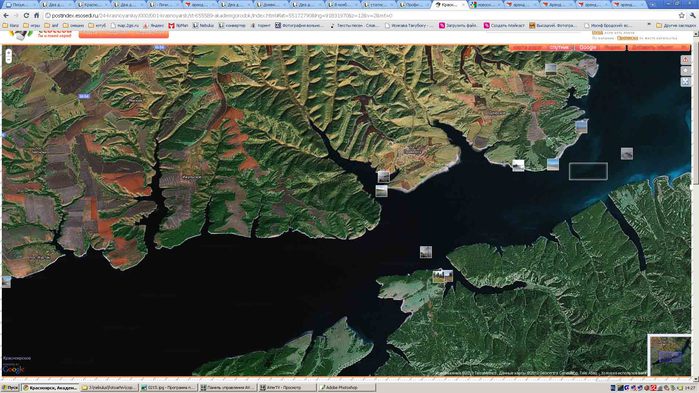The image size is (699, 393).
Task: Switch to 0215.jpg taskbar window
Action: click(x=169, y=388)
